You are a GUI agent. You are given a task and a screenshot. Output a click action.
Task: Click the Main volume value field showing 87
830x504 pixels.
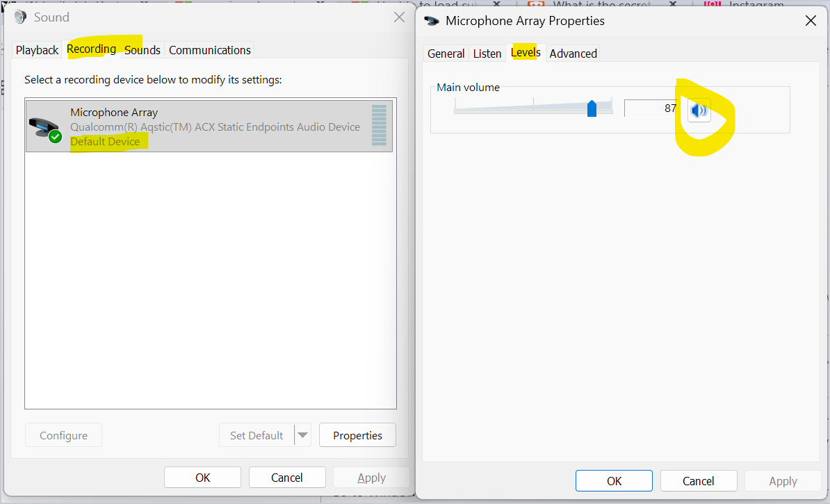651,108
